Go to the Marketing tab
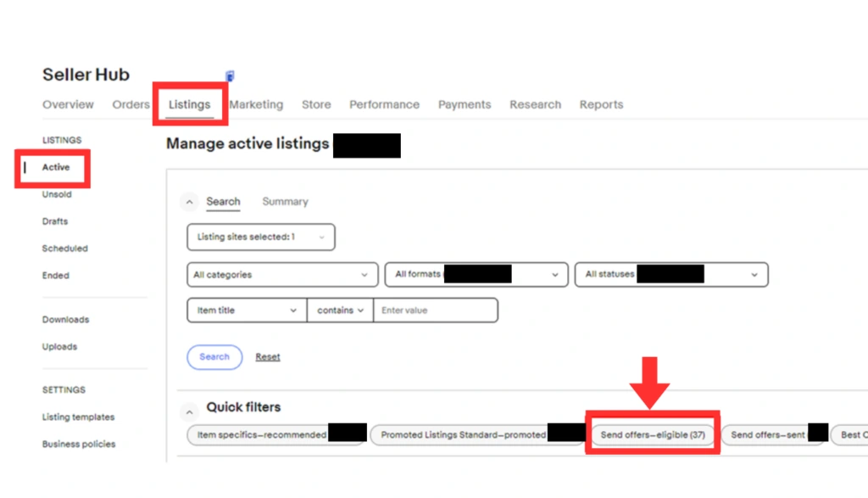868x498 pixels. click(256, 104)
